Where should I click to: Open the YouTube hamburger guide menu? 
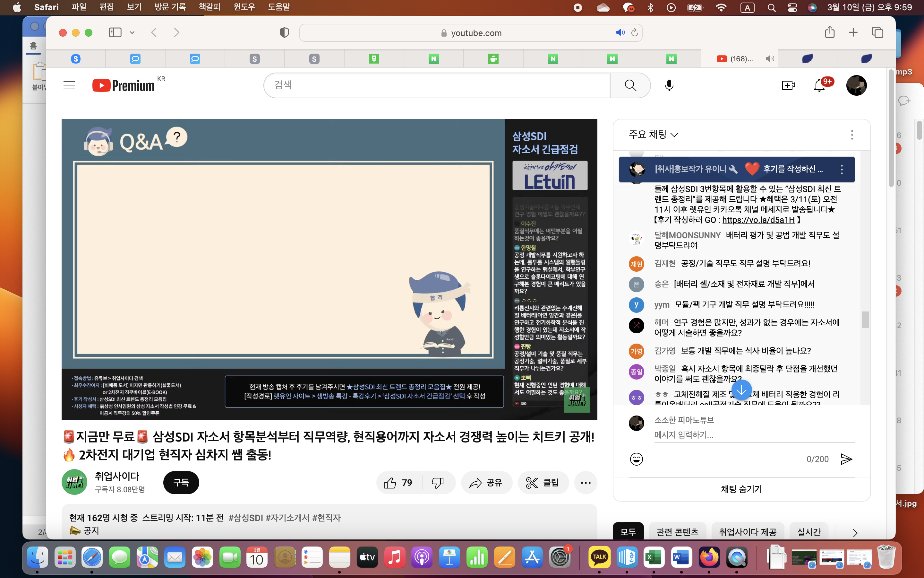[x=69, y=85]
